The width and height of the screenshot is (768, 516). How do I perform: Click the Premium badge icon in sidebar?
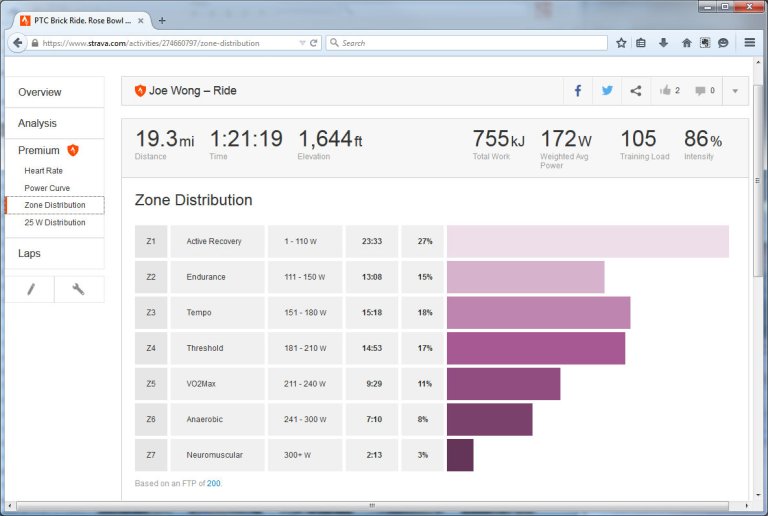pos(73,150)
